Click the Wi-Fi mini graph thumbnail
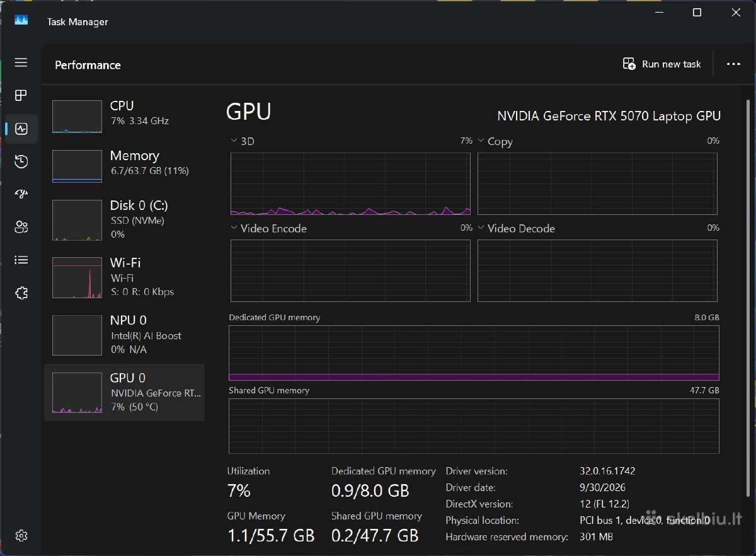Screen dimensions: 756x556 [x=77, y=277]
